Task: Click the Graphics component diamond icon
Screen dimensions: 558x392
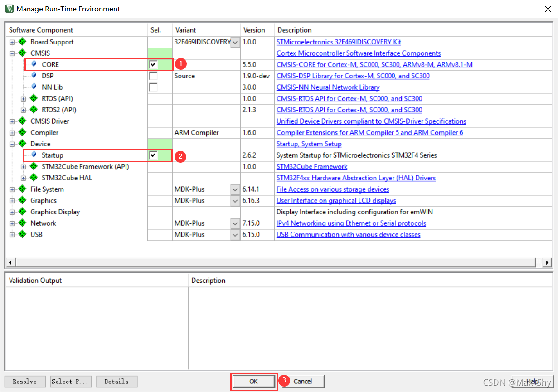Action: tap(22, 200)
